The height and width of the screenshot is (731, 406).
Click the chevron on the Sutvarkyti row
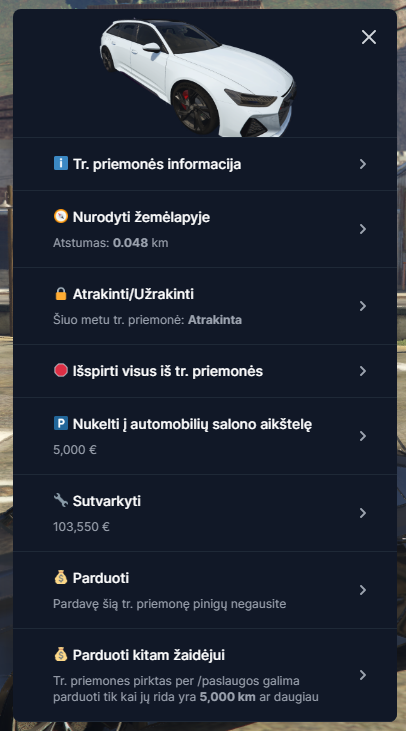pyautogui.click(x=363, y=513)
